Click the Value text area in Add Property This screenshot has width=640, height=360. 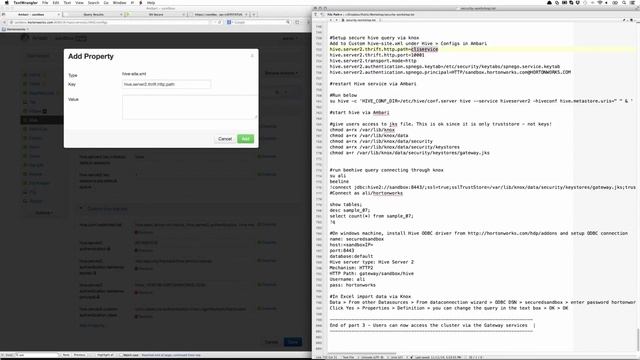pos(190,107)
